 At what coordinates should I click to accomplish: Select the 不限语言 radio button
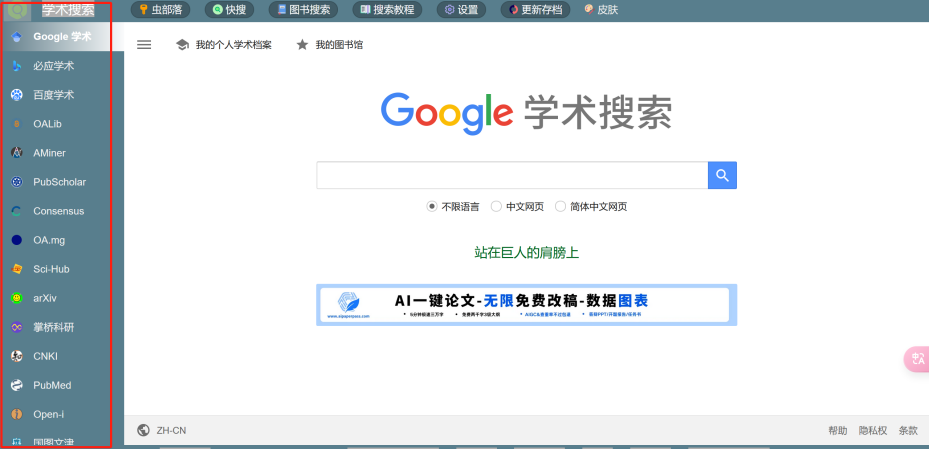click(x=432, y=207)
